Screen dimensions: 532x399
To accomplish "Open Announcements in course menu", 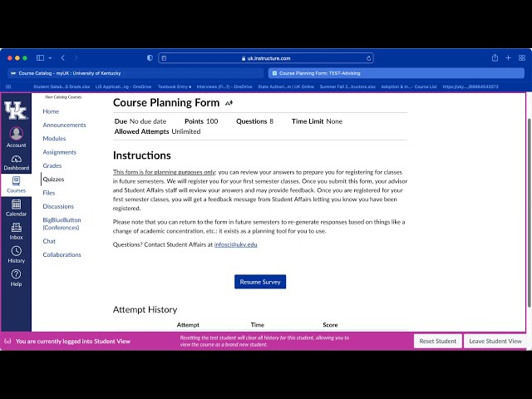I will coord(65,125).
